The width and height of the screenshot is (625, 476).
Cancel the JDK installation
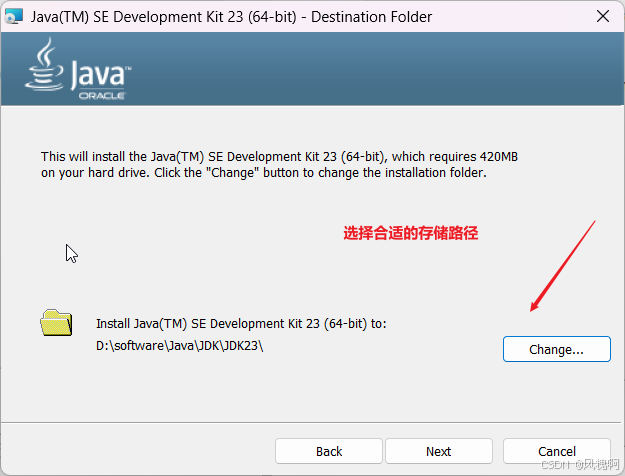(x=557, y=451)
